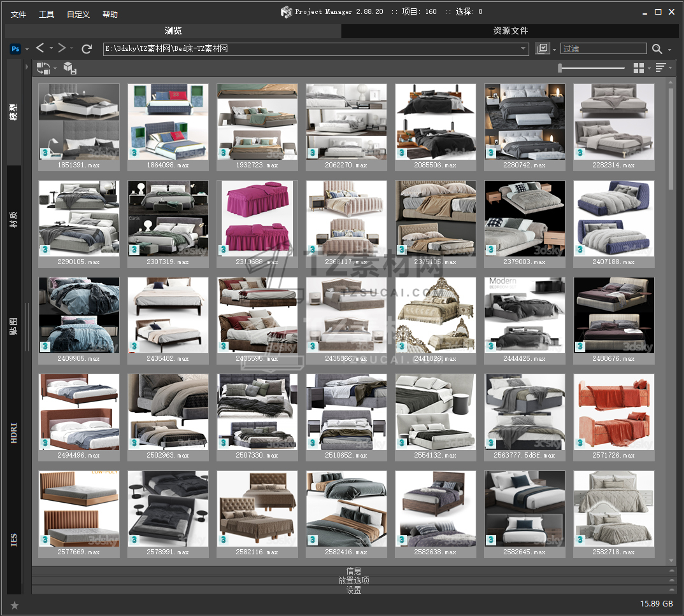
Task: Click the favorites star icon
Action: [x=15, y=605]
